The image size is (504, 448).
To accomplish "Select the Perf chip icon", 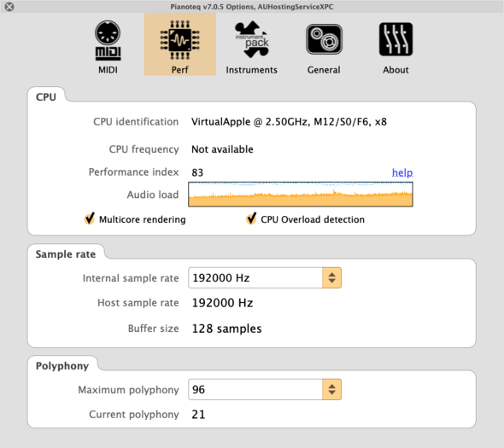I will click(x=179, y=40).
